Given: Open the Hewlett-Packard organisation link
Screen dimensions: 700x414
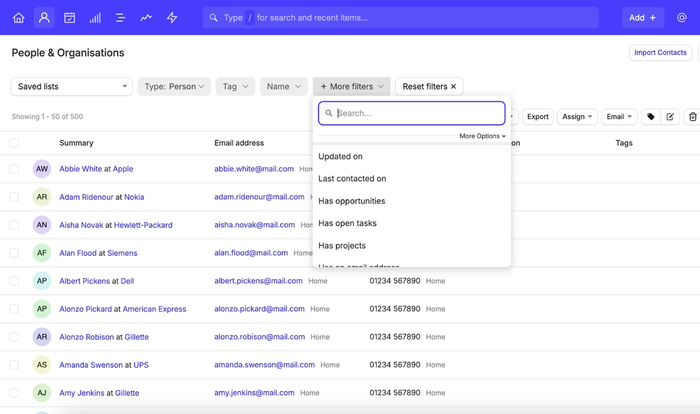Looking at the screenshot, I should point(143,225).
